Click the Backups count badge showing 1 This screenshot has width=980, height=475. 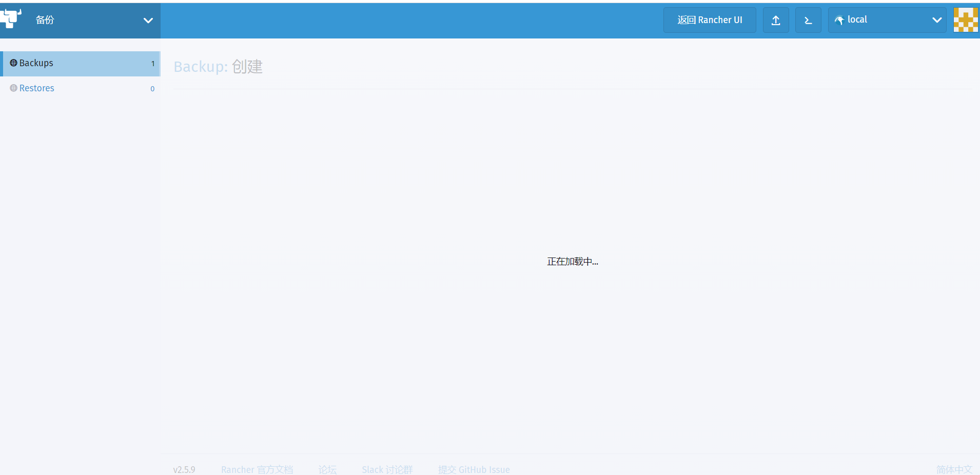pos(152,63)
